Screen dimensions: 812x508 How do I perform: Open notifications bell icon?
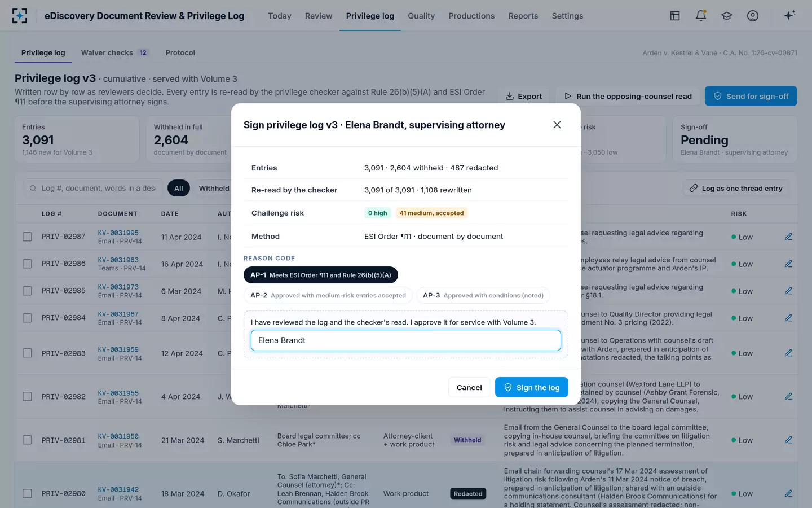[701, 16]
